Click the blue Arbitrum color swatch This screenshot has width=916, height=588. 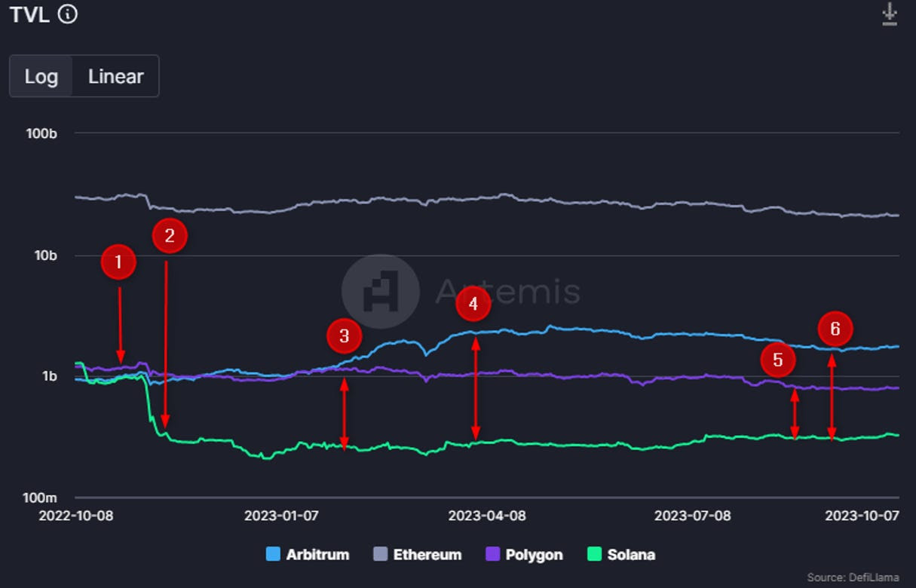click(273, 555)
